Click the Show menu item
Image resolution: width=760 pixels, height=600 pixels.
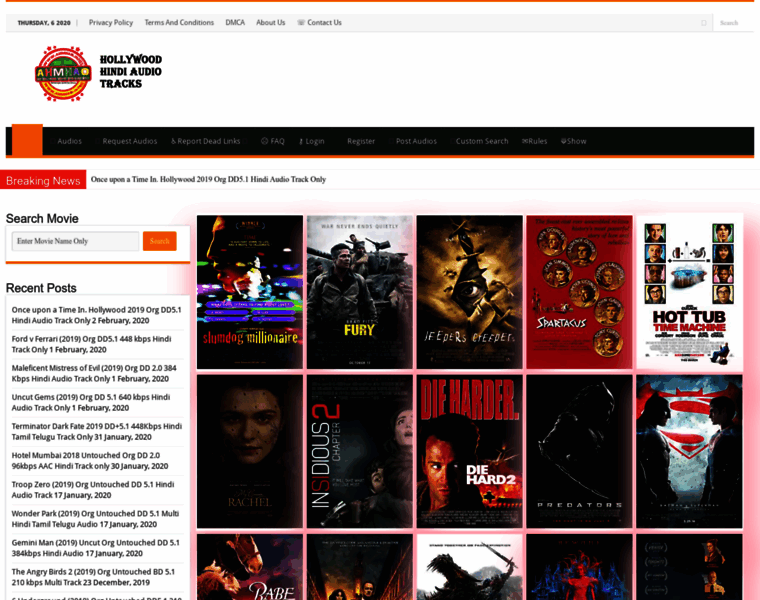pos(573,141)
